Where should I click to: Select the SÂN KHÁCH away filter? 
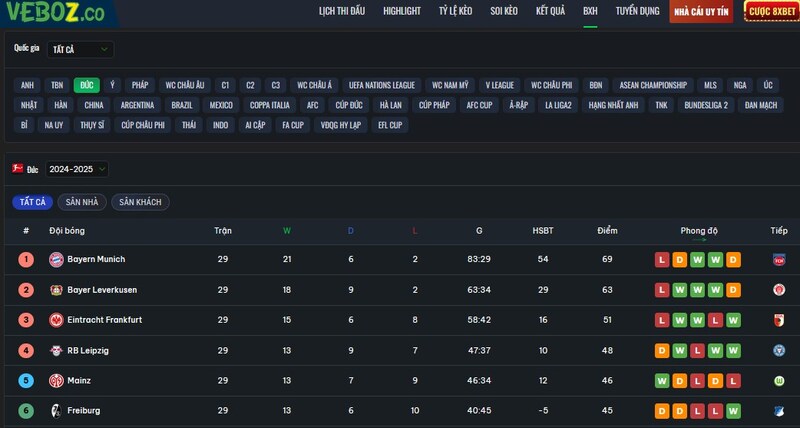140,202
